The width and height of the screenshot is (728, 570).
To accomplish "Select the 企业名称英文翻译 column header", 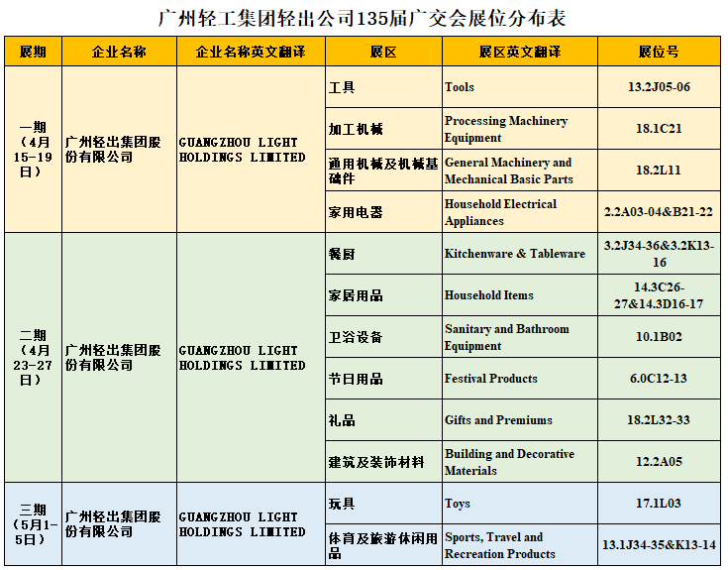I will 250,52.
